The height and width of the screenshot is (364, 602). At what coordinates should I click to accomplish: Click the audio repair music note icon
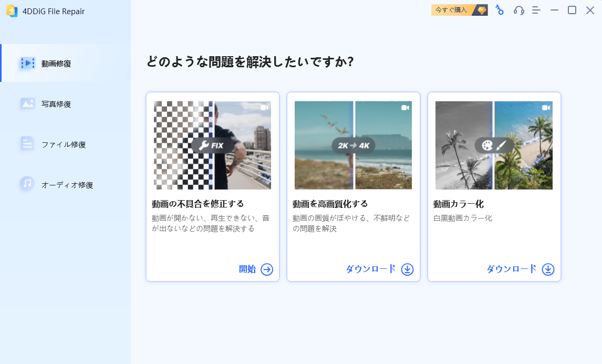click(x=27, y=184)
